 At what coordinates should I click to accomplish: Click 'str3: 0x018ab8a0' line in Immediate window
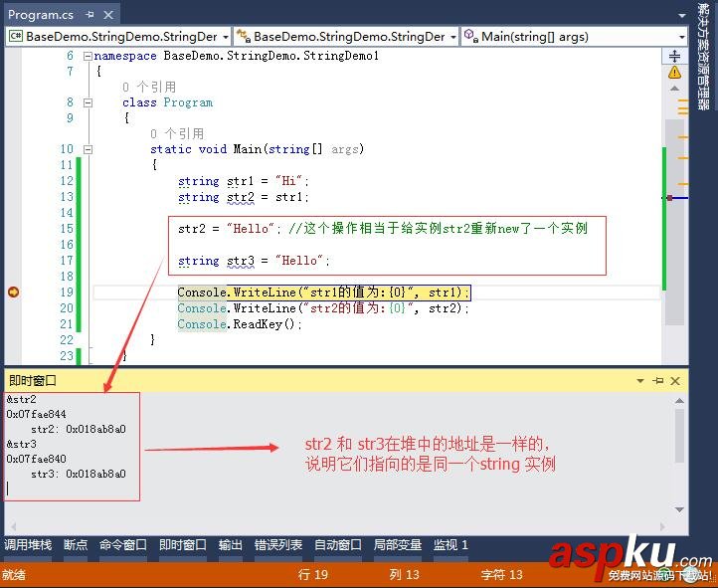(x=79, y=474)
